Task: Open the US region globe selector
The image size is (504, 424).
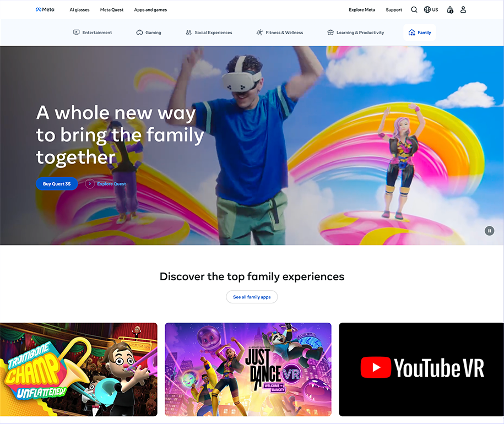Action: (431, 10)
